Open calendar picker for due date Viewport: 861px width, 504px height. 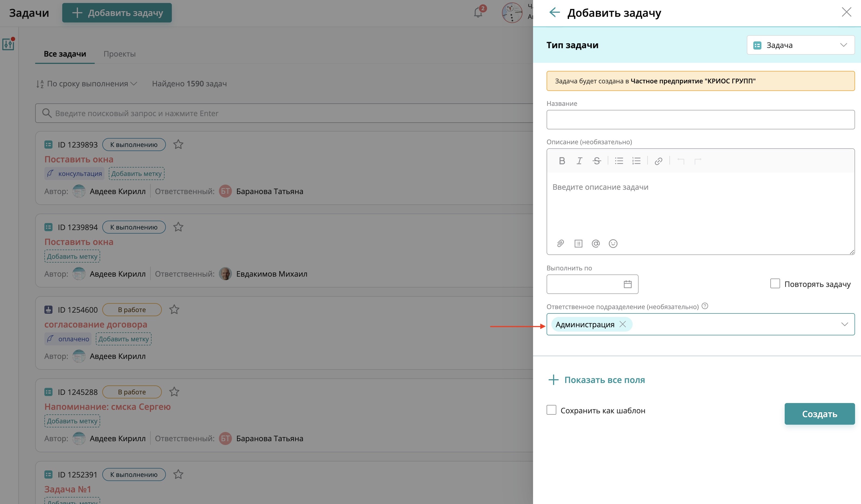tap(627, 284)
